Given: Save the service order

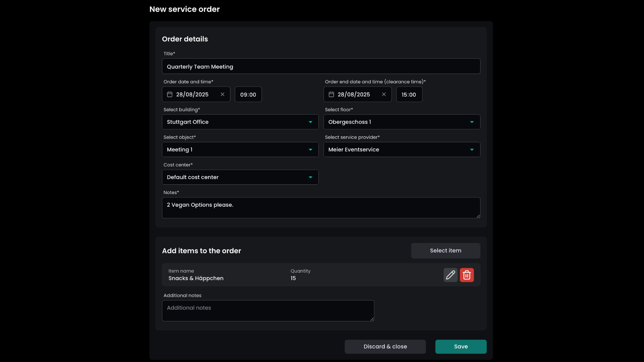Looking at the screenshot, I should [461, 347].
